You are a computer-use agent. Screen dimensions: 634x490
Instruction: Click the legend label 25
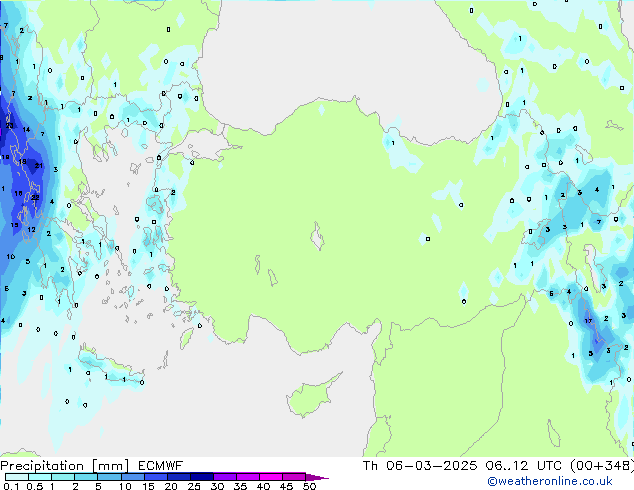194,486
